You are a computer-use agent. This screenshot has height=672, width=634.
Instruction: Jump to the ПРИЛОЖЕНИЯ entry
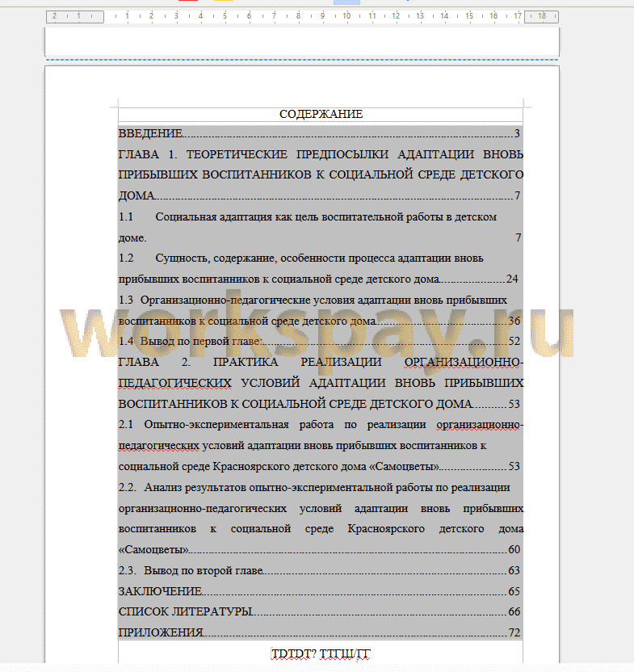319,632
